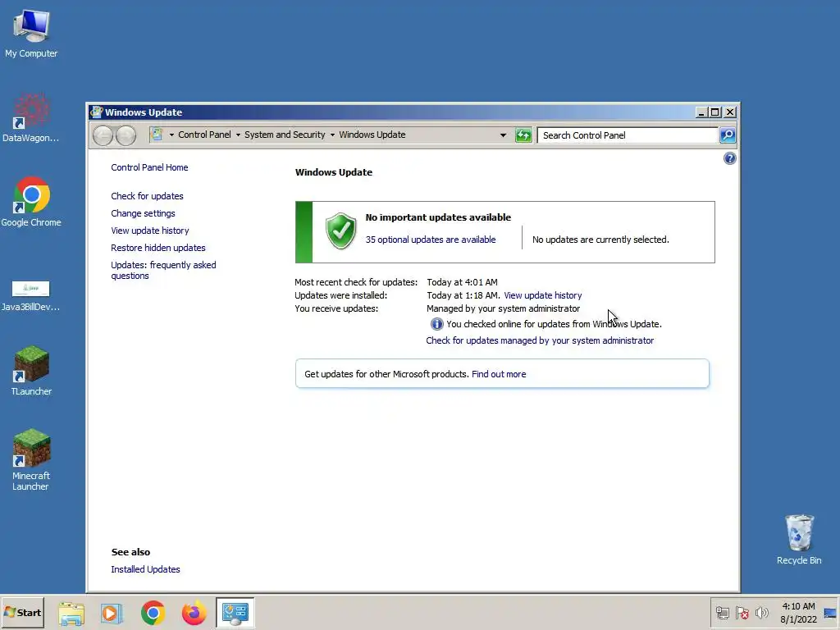Click Check for updates managed by your system administrator

point(540,340)
